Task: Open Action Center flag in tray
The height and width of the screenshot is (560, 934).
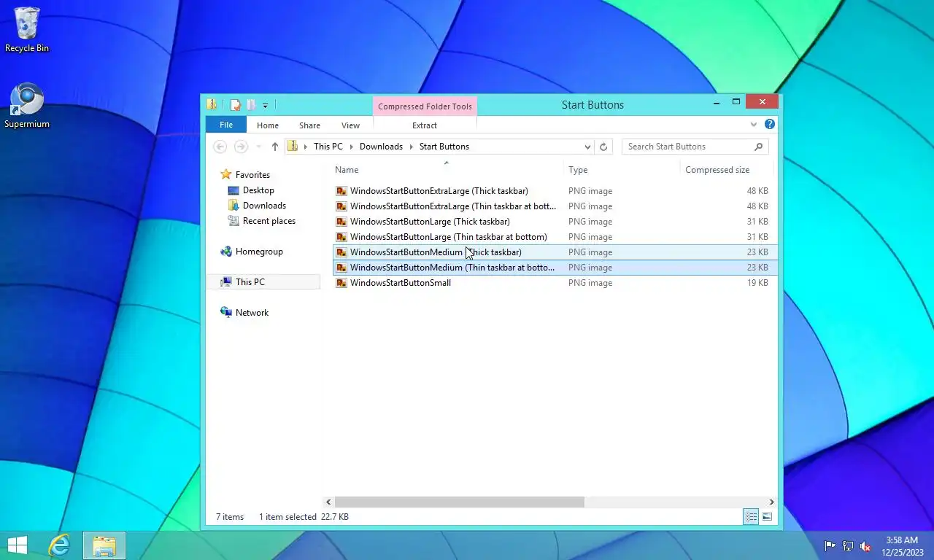Action: tap(830, 545)
